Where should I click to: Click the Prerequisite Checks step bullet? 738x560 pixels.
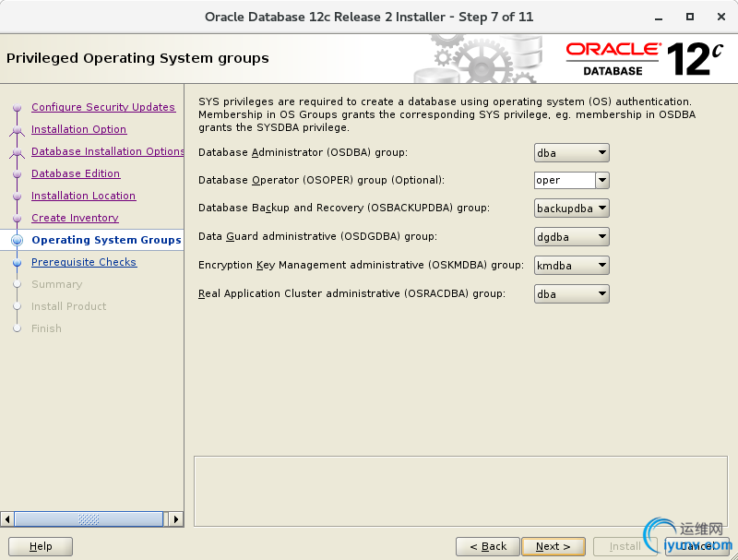[18, 262]
